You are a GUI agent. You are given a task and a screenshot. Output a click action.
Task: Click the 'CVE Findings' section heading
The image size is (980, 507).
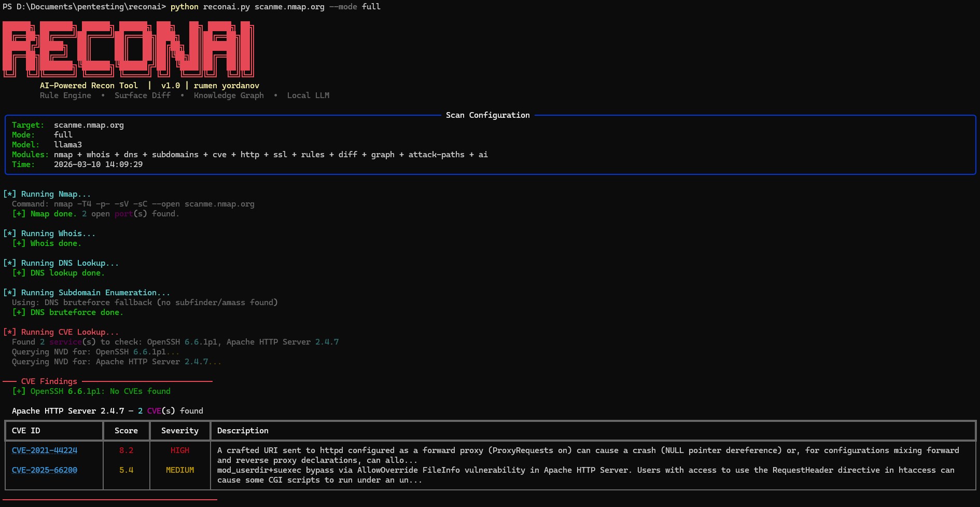(x=49, y=381)
